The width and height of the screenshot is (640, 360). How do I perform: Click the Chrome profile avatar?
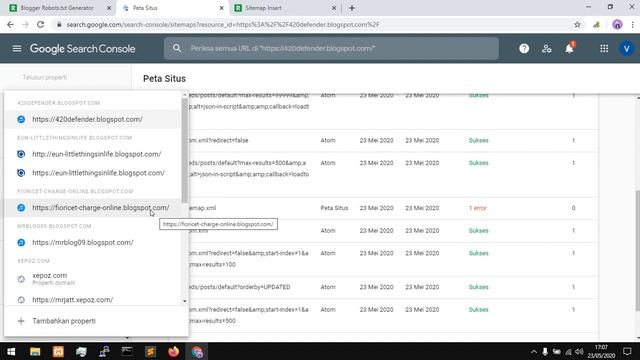tap(617, 24)
